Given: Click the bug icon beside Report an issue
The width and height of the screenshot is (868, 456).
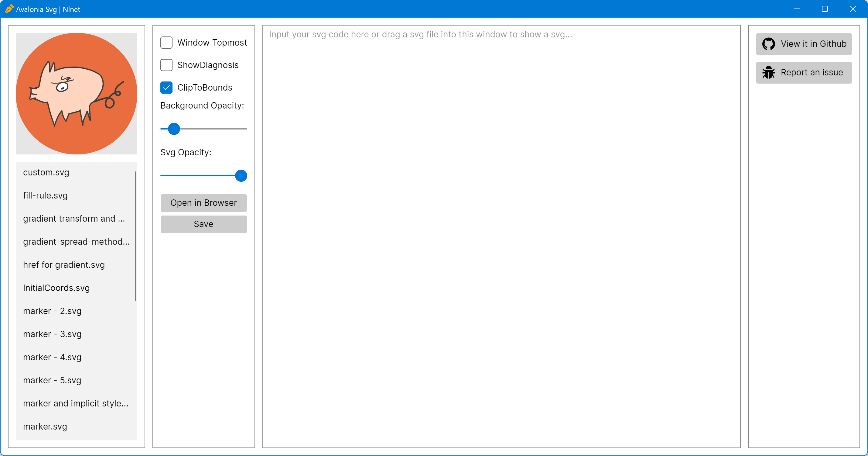Looking at the screenshot, I should 768,73.
